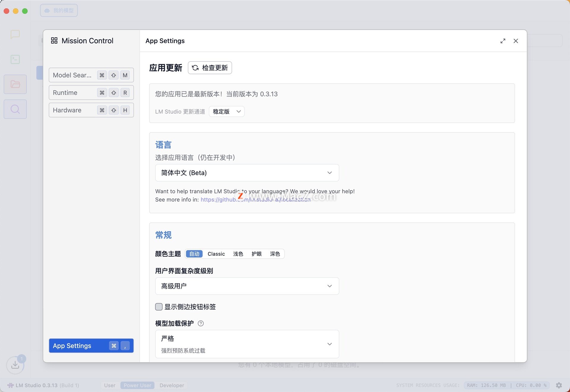Click the CPU usage readout
Image resolution: width=570 pixels, height=392 pixels.
[531, 385]
